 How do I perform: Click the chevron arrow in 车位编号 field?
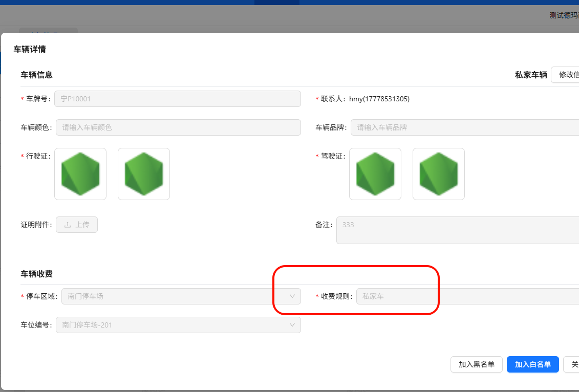coord(292,325)
